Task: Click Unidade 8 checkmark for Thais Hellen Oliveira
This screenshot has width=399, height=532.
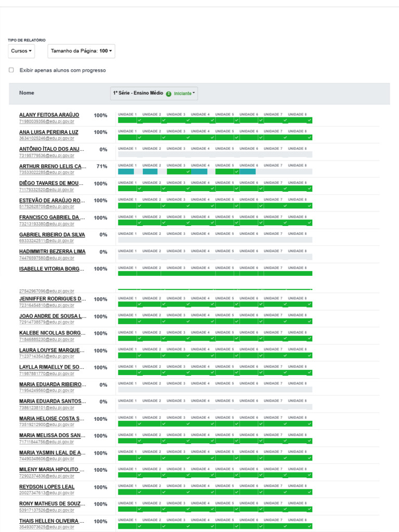Action: click(309, 526)
